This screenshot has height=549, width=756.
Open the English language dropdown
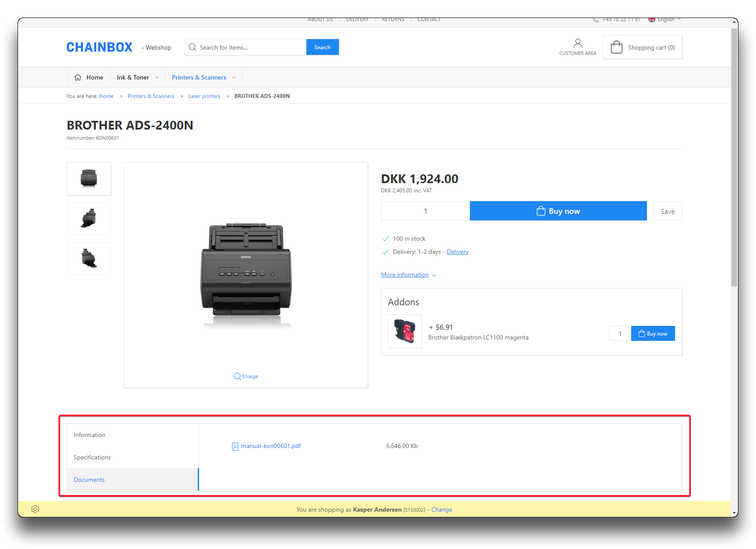coord(665,20)
